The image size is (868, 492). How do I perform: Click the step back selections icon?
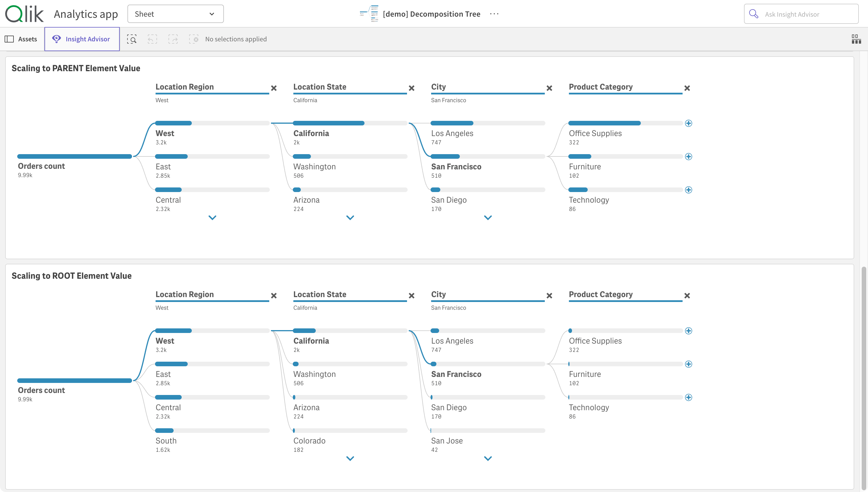[152, 39]
